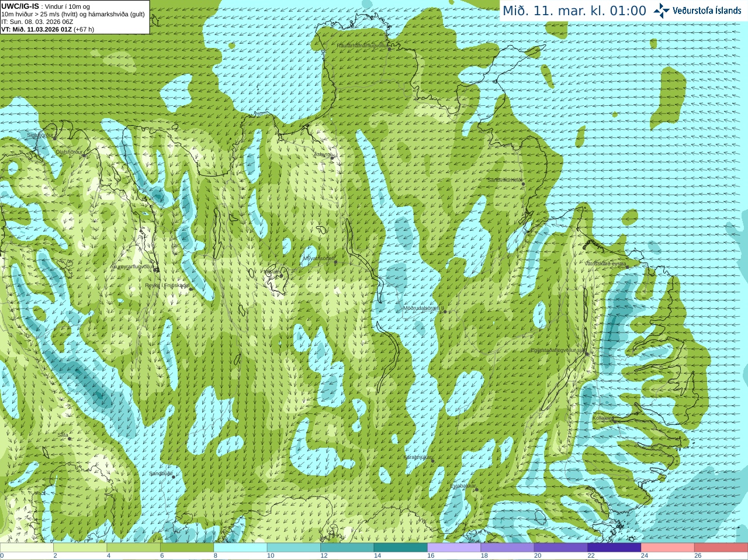Click the Akureyrarflugvöllur station dot

[x=156, y=269]
